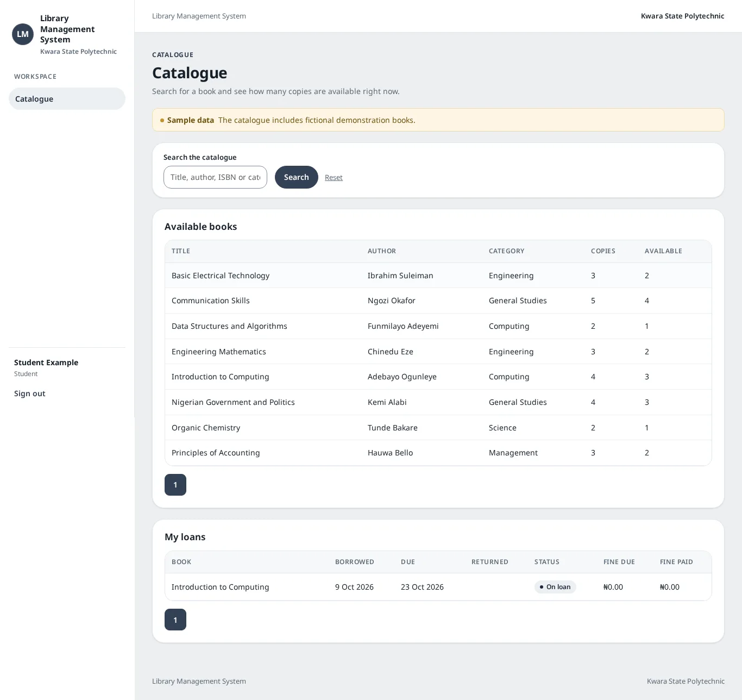The image size is (742, 700).
Task: Select 'Organic Chemistry' title cell
Action: point(206,428)
